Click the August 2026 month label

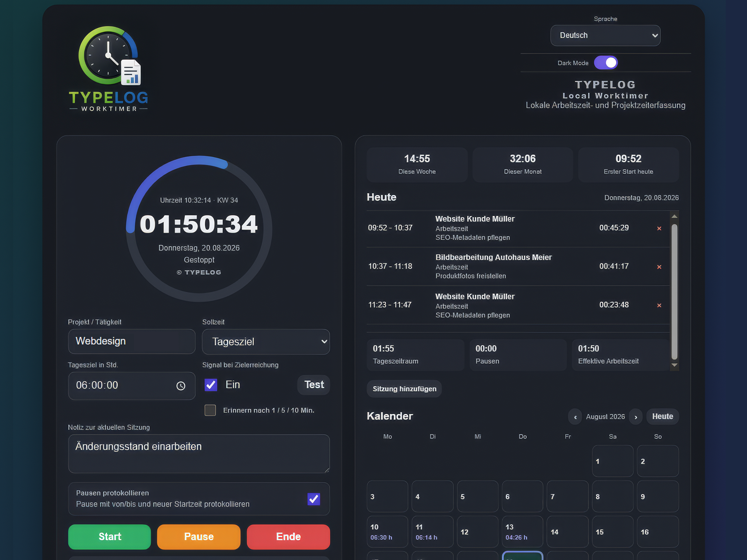[605, 417]
